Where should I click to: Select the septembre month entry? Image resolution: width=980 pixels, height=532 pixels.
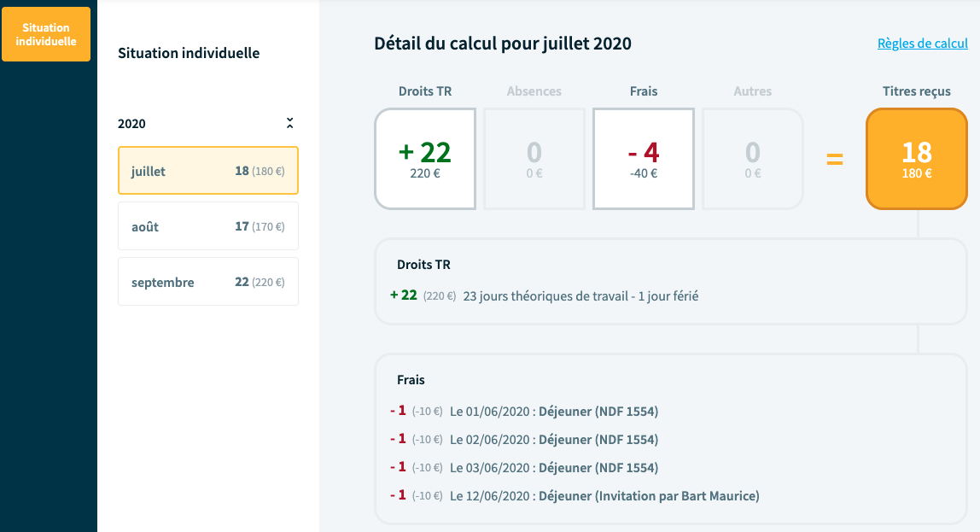click(x=208, y=282)
